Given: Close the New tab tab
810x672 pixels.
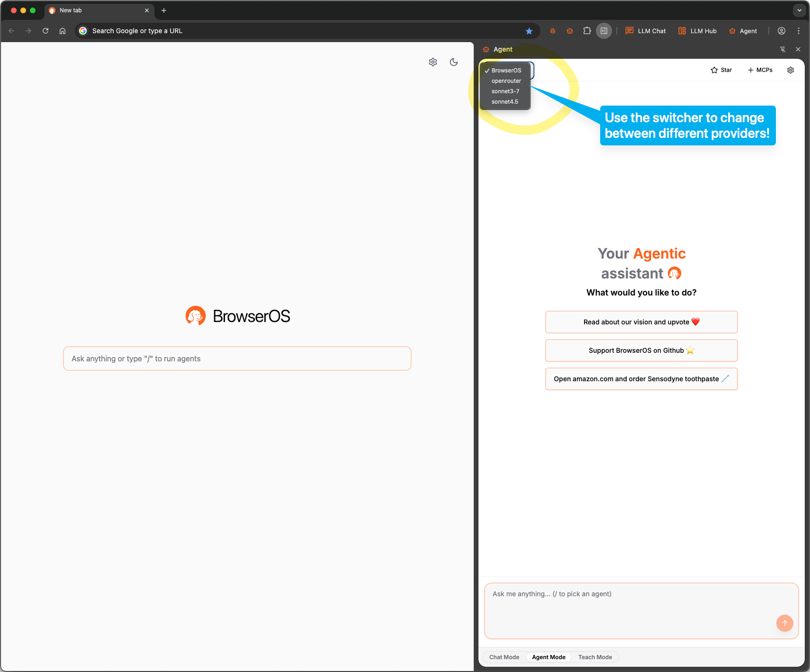Looking at the screenshot, I should [147, 10].
